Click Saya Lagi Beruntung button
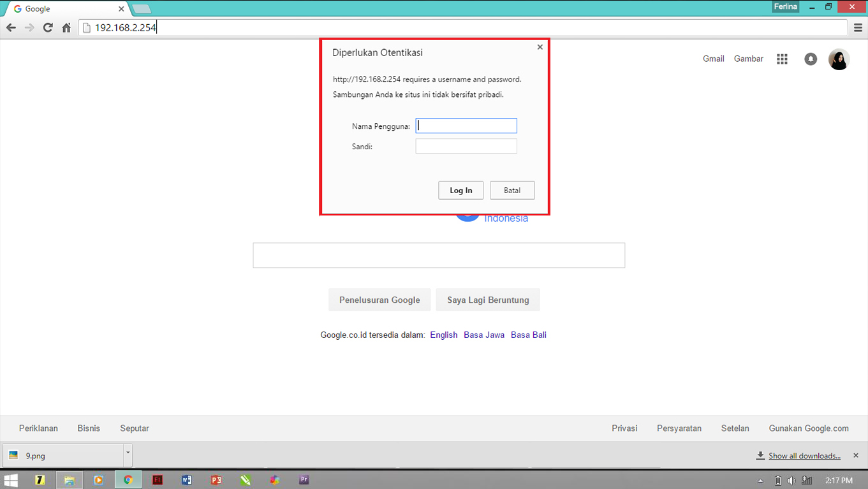The height and width of the screenshot is (489, 868). click(x=488, y=300)
